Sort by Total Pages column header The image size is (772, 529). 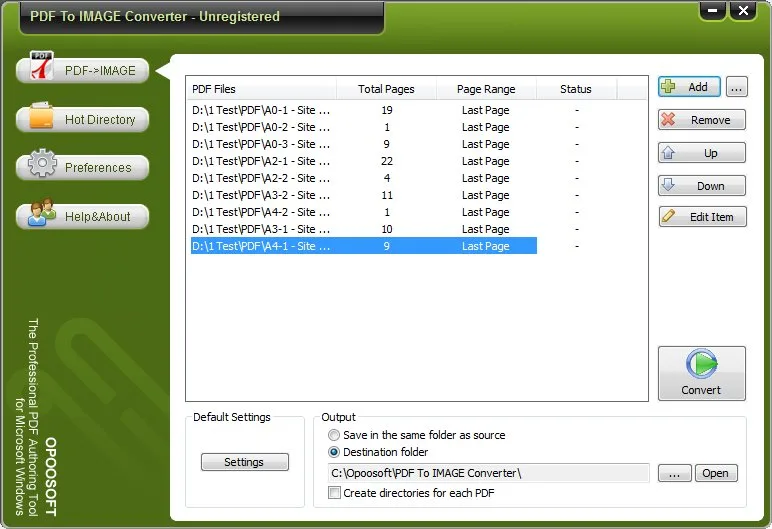pyautogui.click(x=386, y=89)
